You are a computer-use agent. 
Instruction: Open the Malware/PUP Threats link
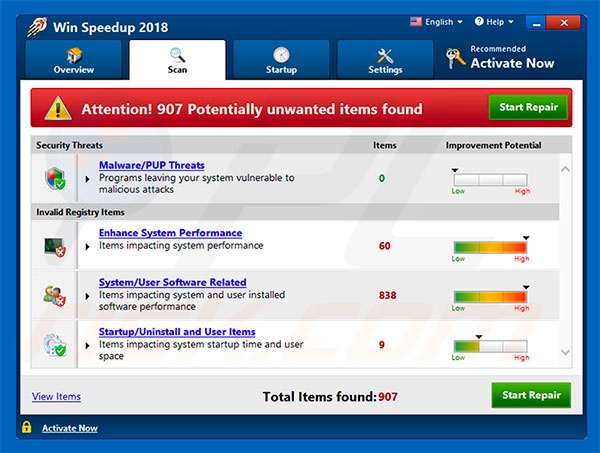pos(152,165)
